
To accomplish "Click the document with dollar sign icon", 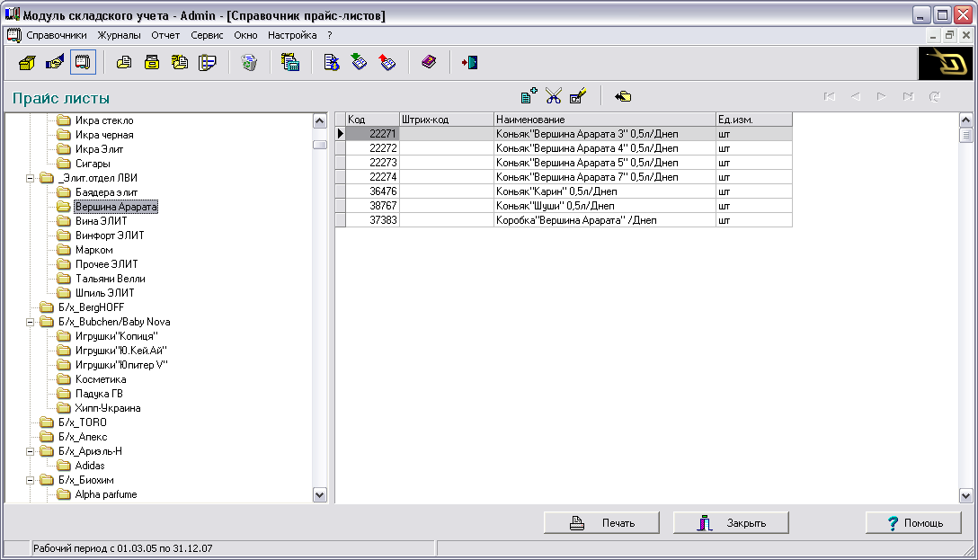I will pos(331,62).
